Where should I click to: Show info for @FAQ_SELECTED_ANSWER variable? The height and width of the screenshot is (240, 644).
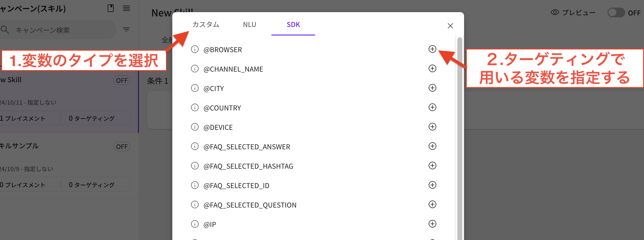coord(195,146)
